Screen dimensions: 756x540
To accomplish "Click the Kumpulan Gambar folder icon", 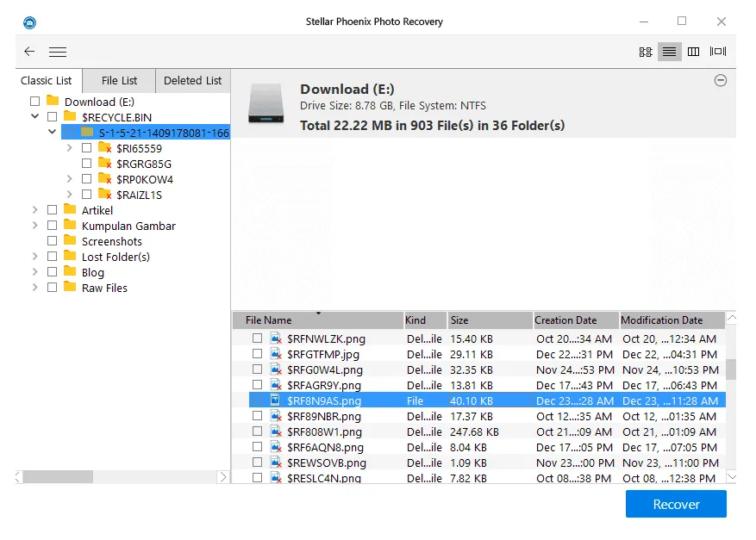I will click(x=70, y=225).
